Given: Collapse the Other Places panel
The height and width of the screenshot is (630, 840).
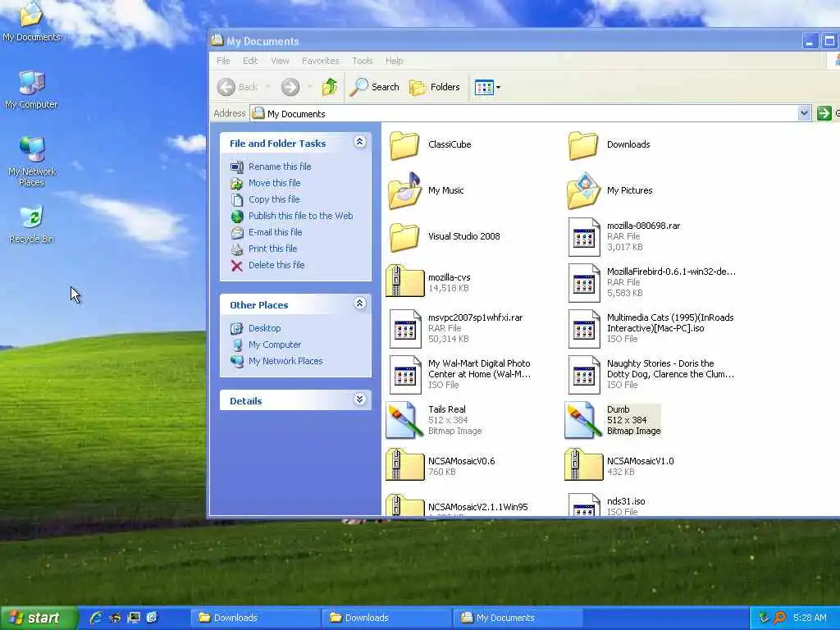Looking at the screenshot, I should [360, 304].
